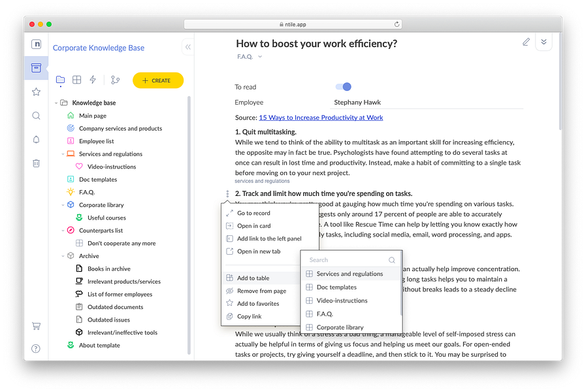Select F.A.Q. table in submenu
The width and height of the screenshot is (586, 392).
click(x=351, y=314)
